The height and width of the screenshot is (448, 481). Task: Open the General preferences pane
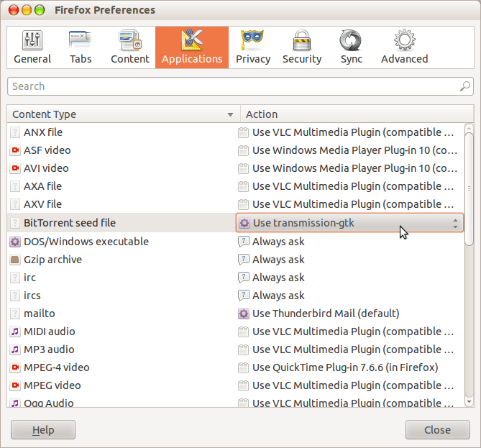(x=32, y=47)
